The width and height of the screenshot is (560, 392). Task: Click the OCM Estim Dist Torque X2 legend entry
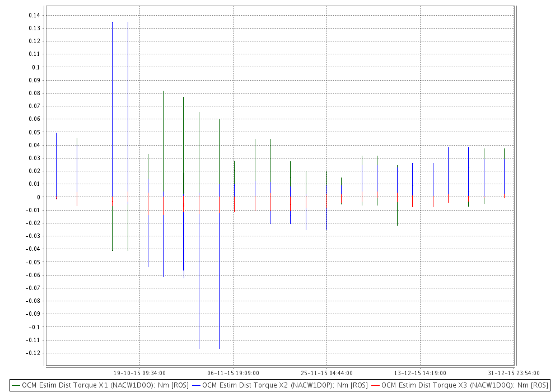pos(280,385)
